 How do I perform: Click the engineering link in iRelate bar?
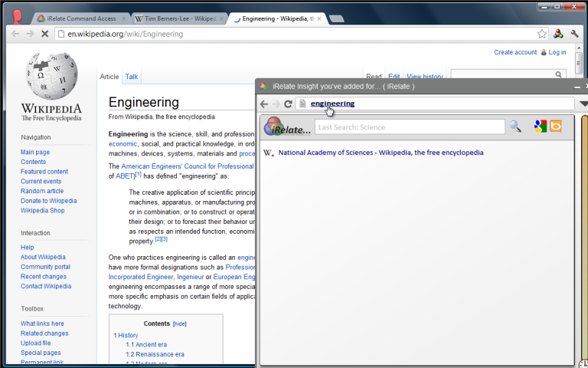[x=332, y=103]
